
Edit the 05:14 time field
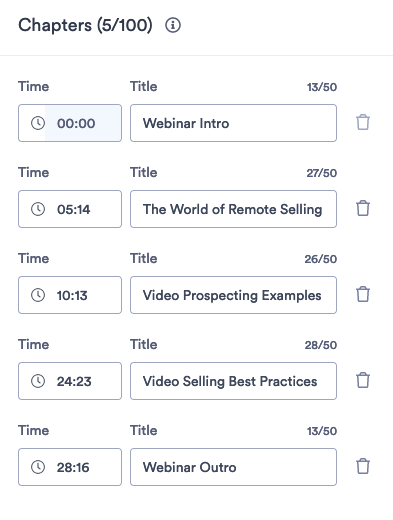coord(70,209)
